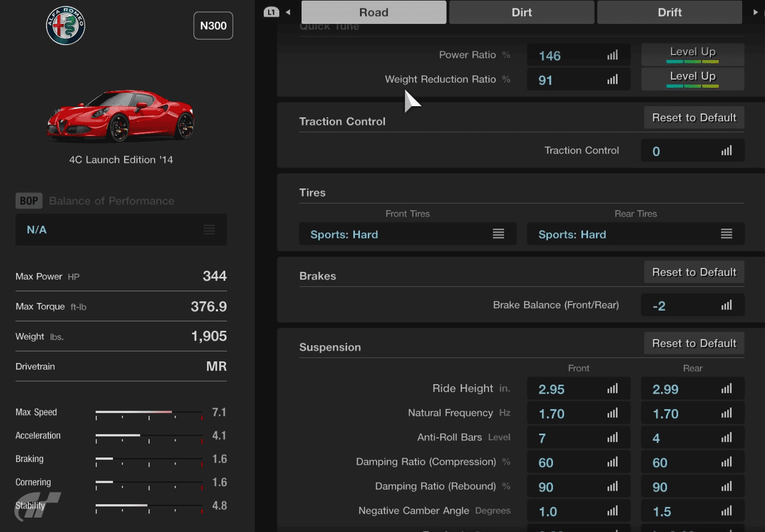Click the bars icon in the front Damping Compression field
The width and height of the screenshot is (765, 532).
coord(613,462)
